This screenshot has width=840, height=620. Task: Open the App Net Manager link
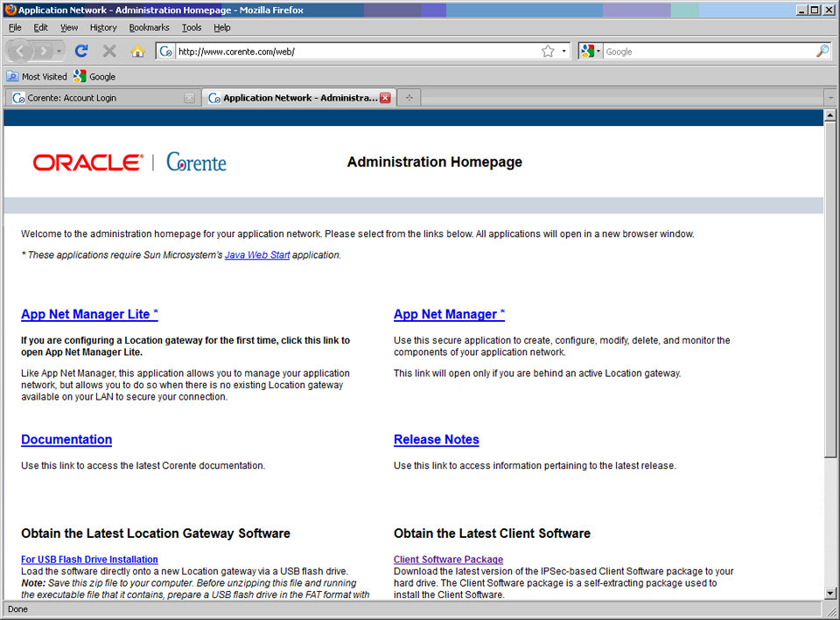pyautogui.click(x=449, y=314)
